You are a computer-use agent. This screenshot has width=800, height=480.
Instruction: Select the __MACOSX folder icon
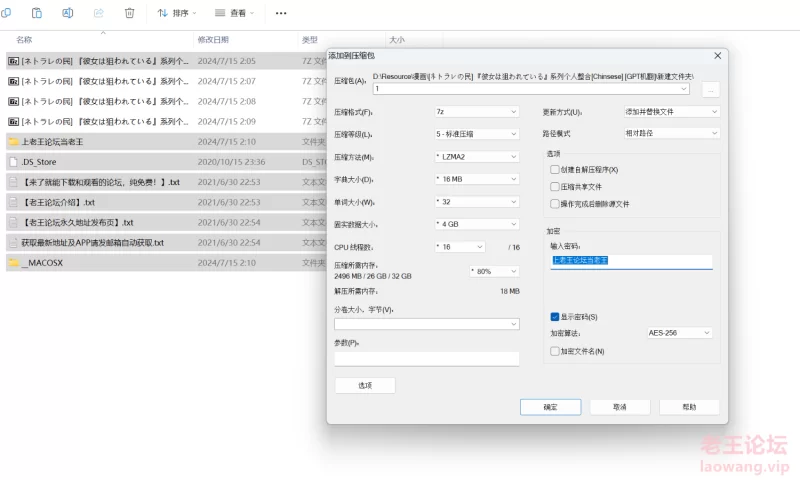tap(14, 263)
